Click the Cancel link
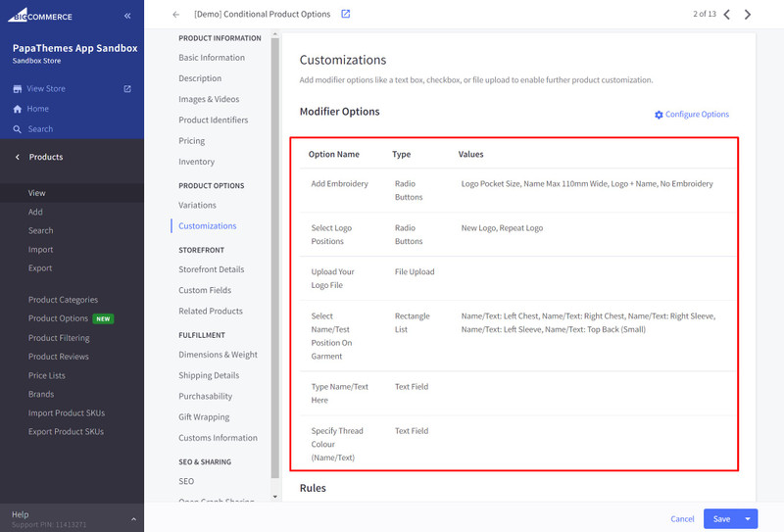784x532 pixels. click(682, 518)
